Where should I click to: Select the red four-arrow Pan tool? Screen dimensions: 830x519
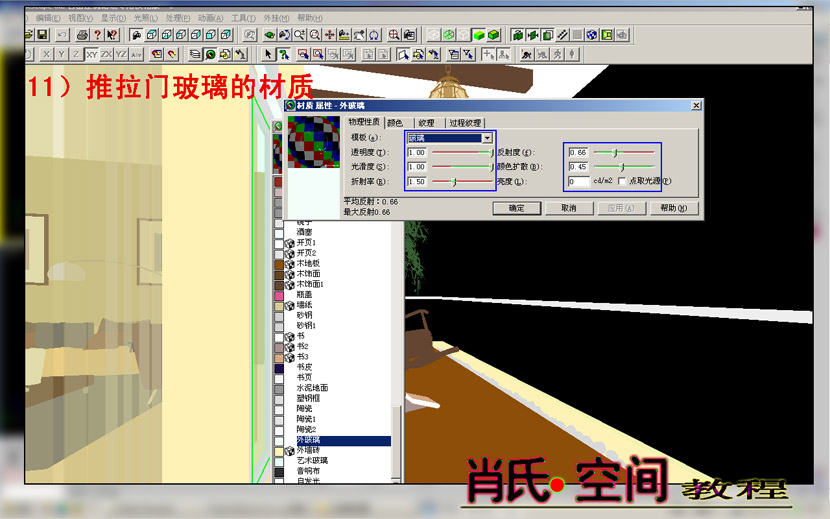pyautogui.click(x=329, y=35)
